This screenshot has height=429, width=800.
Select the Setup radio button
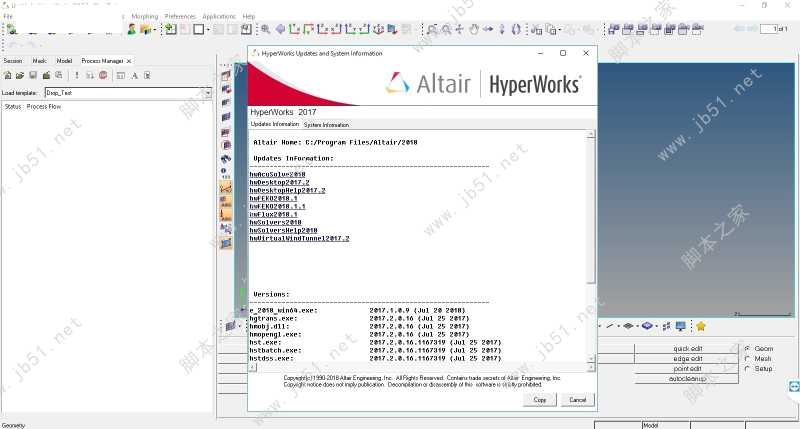pos(747,368)
